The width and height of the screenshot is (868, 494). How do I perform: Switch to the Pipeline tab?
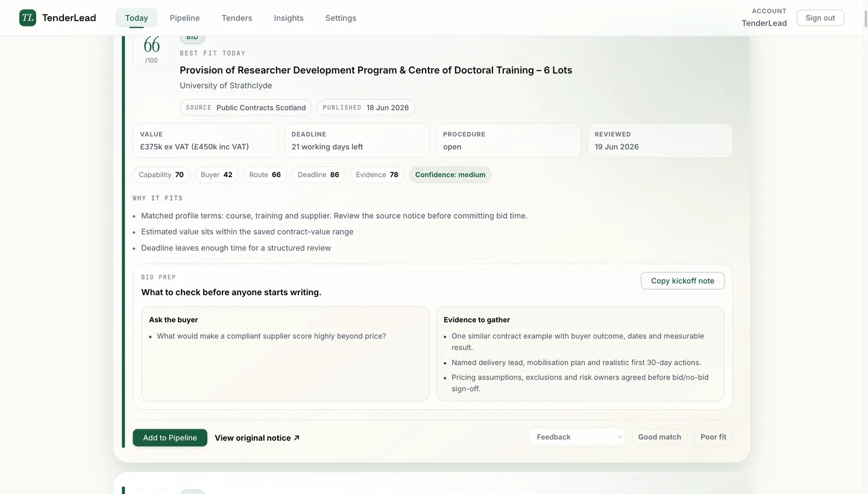click(184, 18)
